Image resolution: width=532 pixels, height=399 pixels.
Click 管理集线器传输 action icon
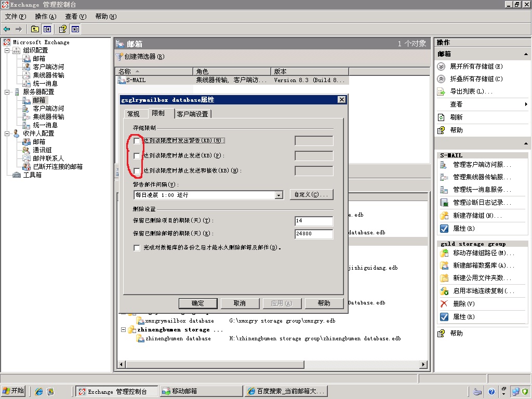(444, 177)
